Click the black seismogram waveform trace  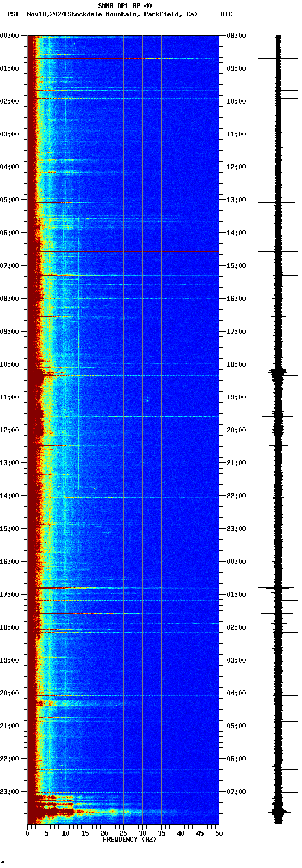[x=278, y=430]
